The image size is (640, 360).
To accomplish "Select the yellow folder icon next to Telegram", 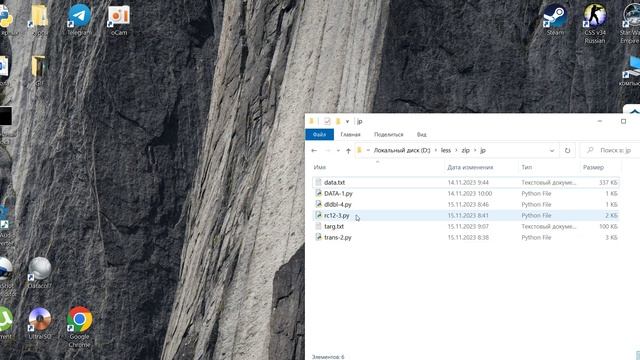I will (40, 19).
